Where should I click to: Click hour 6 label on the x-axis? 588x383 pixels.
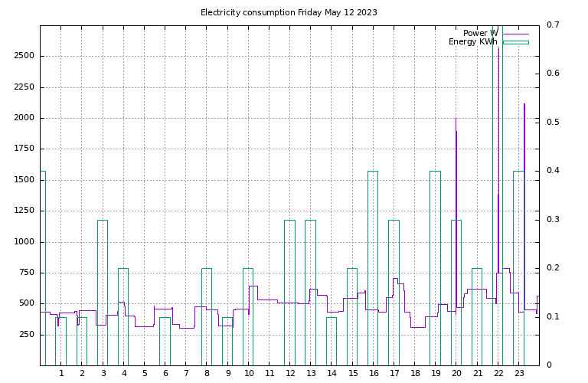[x=165, y=373]
